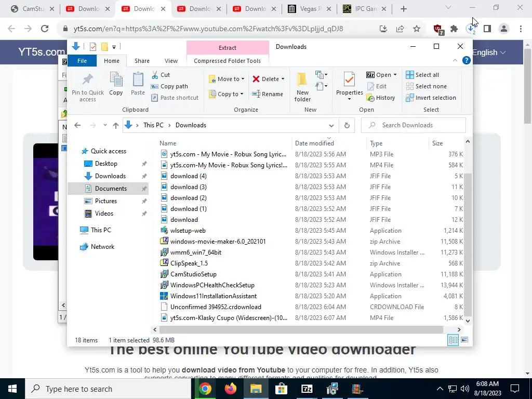Switch to large icons view
This screenshot has width=532, height=399.
464,340
